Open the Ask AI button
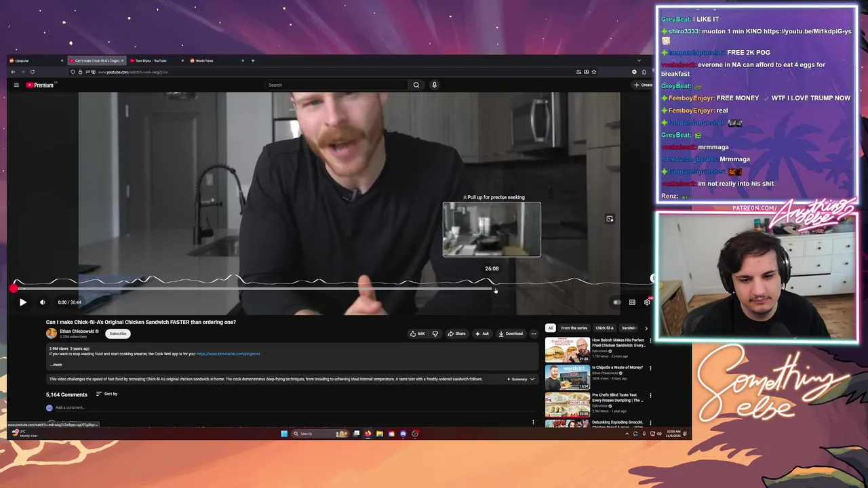The image size is (868, 488). pyautogui.click(x=482, y=333)
